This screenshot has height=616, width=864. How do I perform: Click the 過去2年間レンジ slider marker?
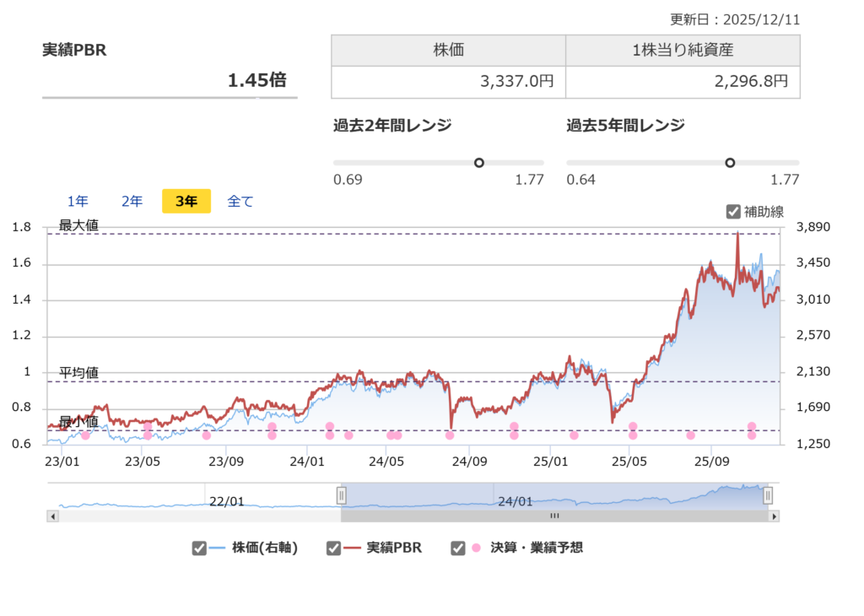[x=479, y=162]
